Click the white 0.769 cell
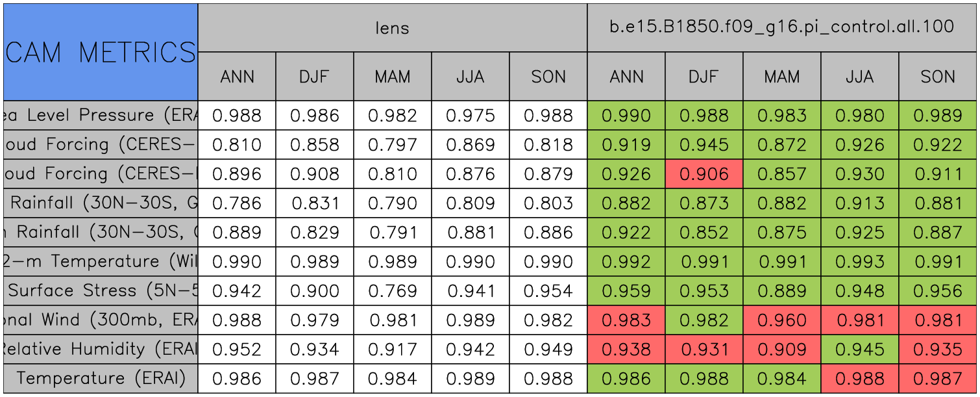This screenshot has height=397, width=980. pos(392,291)
